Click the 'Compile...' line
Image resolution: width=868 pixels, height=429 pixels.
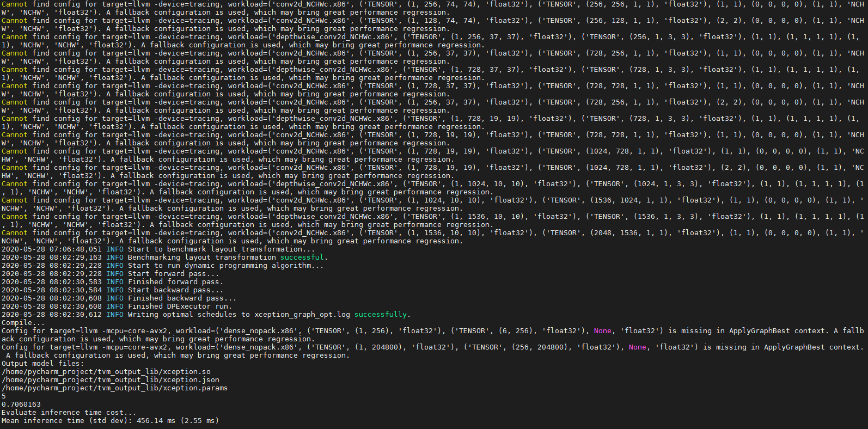click(24, 323)
